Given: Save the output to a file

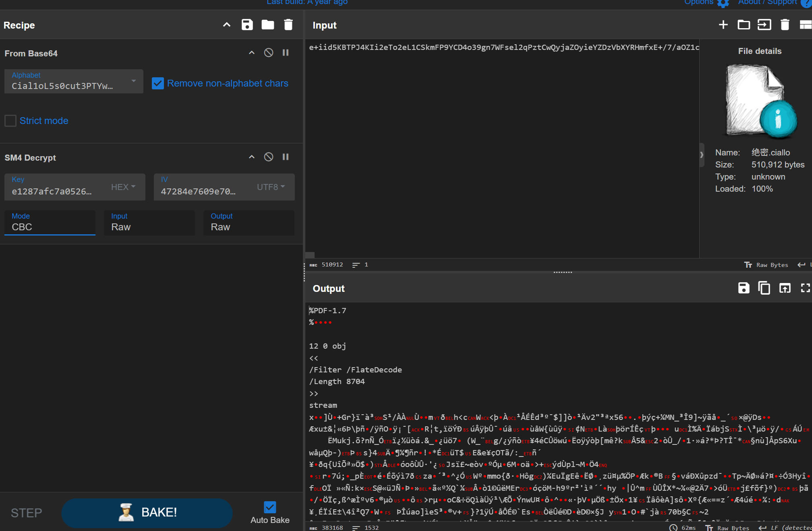Looking at the screenshot, I should point(744,288).
